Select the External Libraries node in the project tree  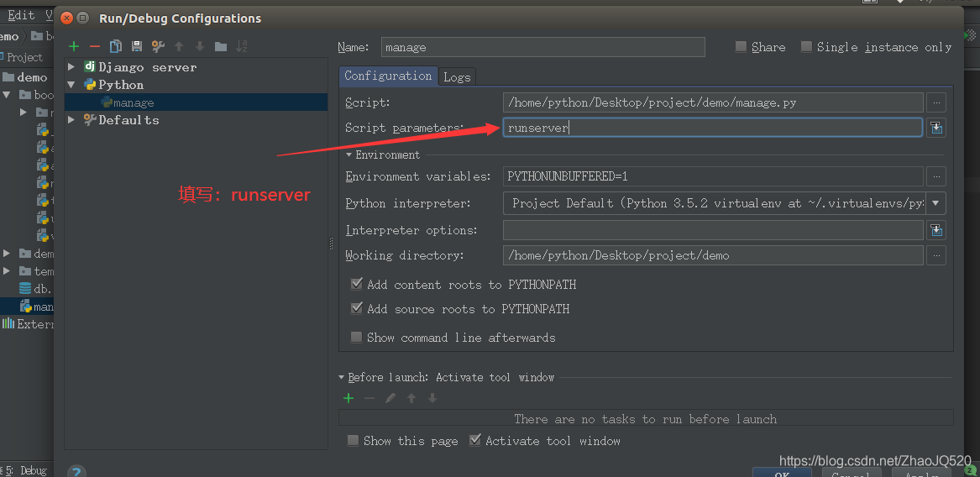click(x=28, y=324)
